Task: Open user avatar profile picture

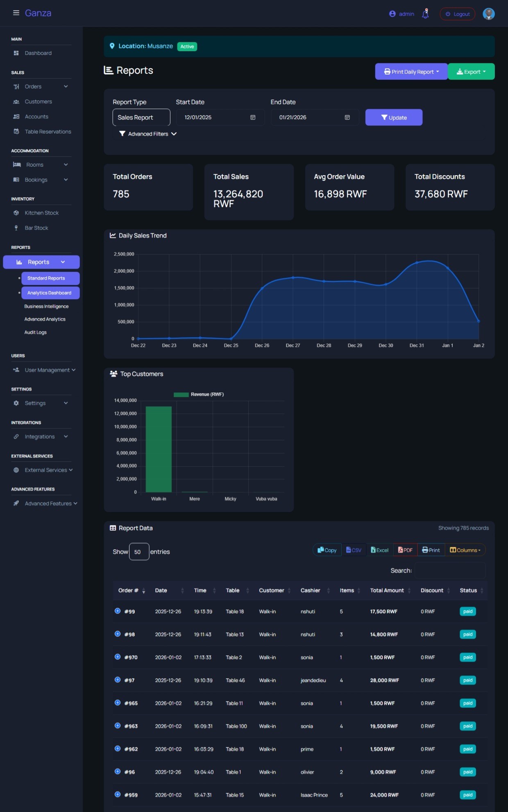Action: click(x=488, y=14)
